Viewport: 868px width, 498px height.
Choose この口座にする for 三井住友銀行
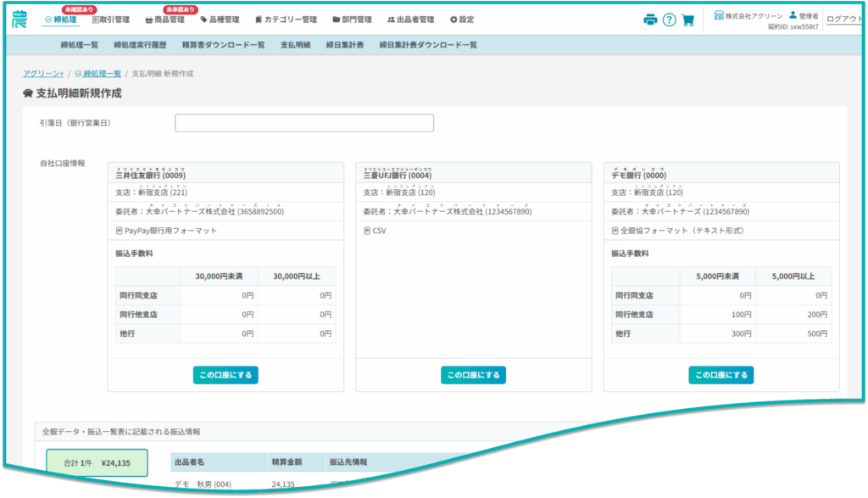coord(225,375)
